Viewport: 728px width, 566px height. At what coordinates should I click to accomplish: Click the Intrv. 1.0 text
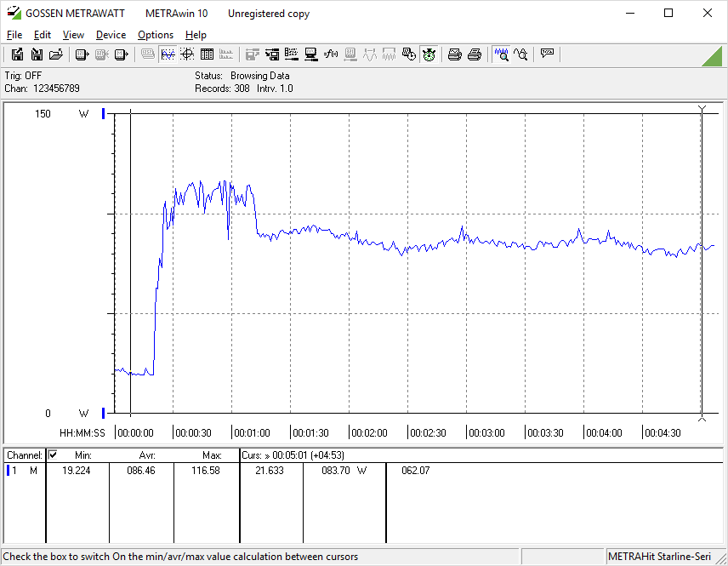(275, 89)
